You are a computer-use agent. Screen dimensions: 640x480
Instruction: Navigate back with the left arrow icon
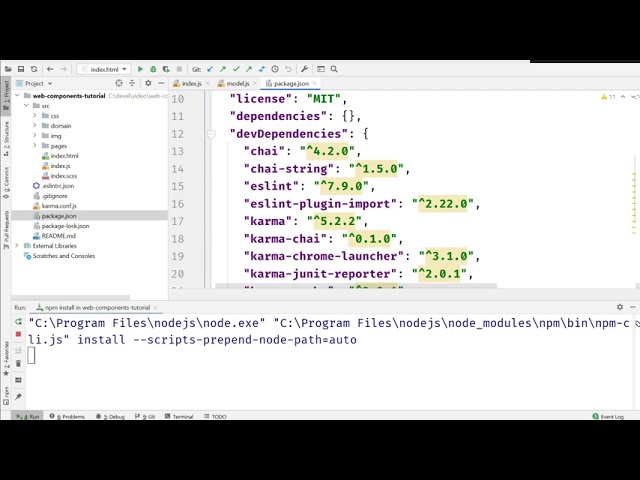click(x=50, y=69)
